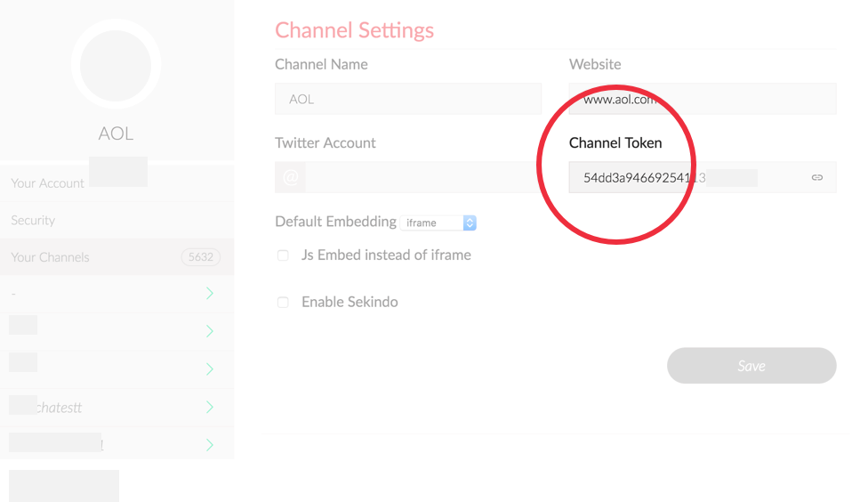Select Your Channels in the sidebar
This screenshot has height=502, width=868.
(x=51, y=257)
